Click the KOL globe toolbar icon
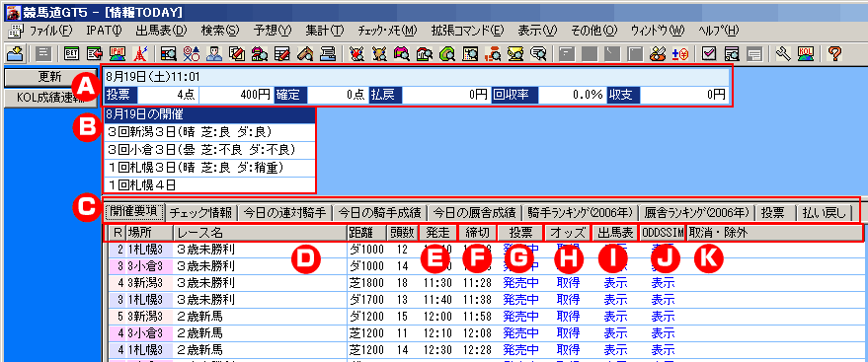 tap(805, 53)
